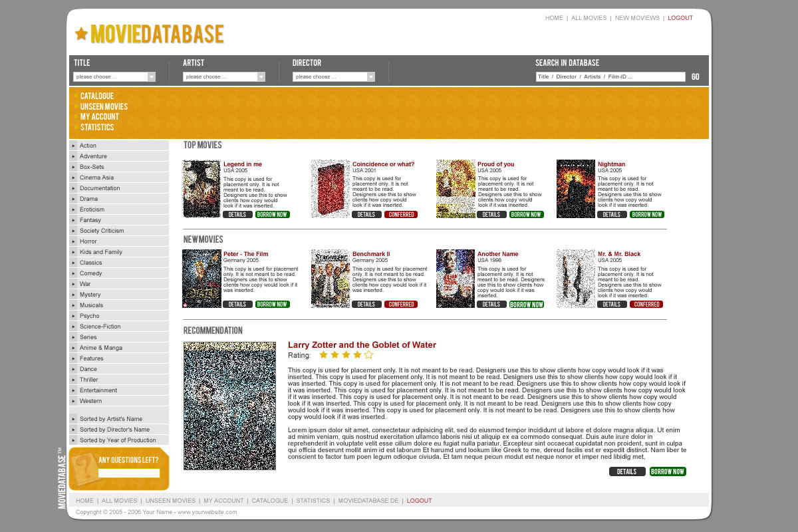Open Unseen Movies in the orange menu
The height and width of the screenshot is (532, 798).
point(104,106)
